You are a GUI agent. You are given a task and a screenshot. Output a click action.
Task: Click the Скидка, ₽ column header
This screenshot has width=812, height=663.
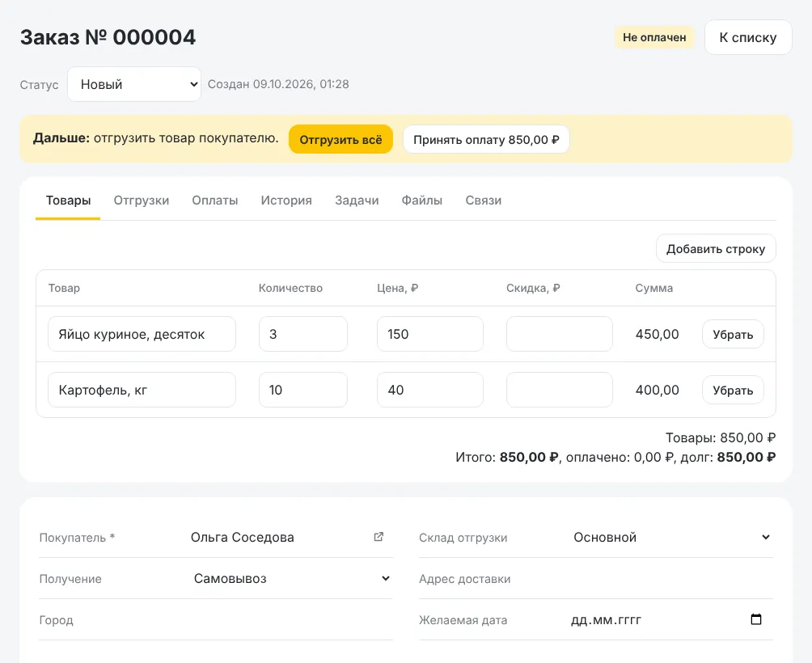tap(534, 288)
